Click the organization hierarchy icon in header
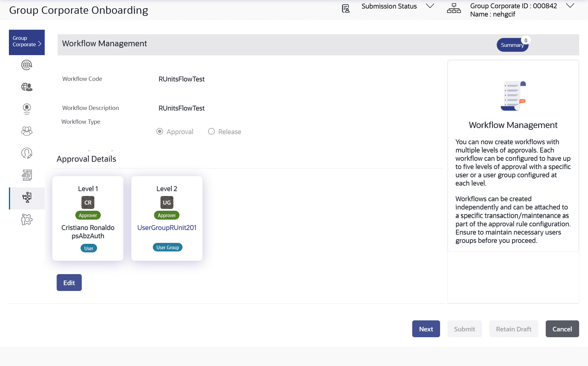Image resolution: width=588 pixels, height=366 pixels. [454, 9]
